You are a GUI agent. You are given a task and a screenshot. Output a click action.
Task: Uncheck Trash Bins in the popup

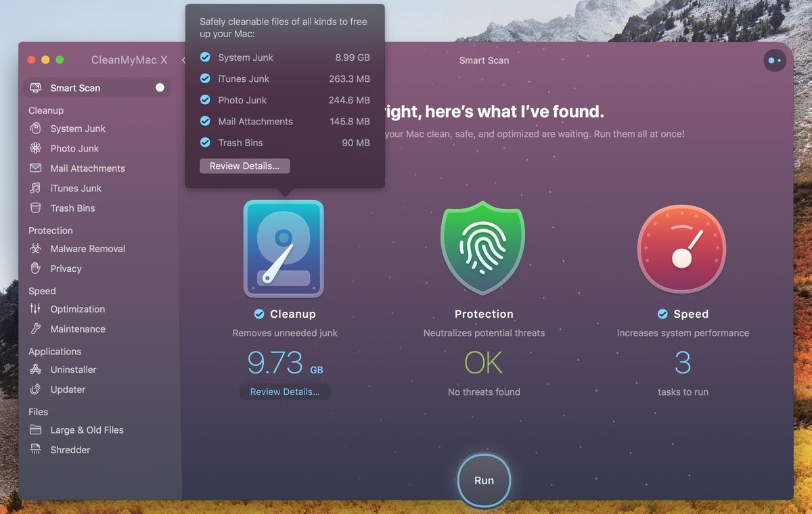(x=205, y=143)
